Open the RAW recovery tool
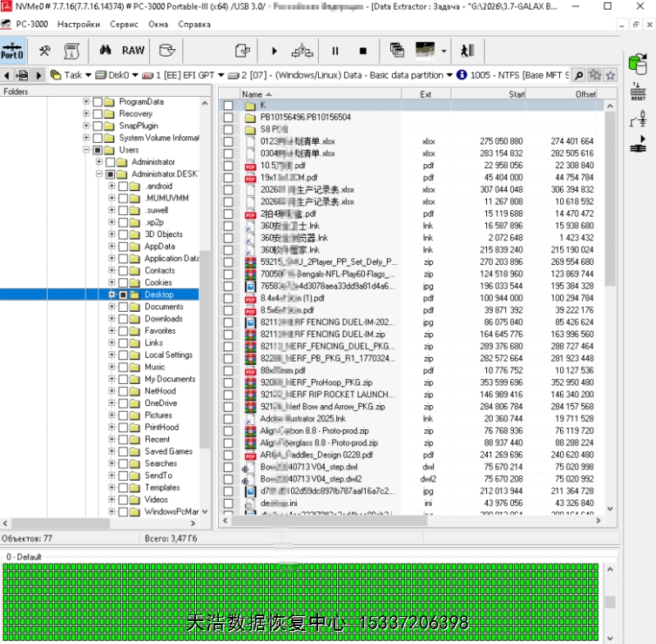 pyautogui.click(x=133, y=51)
